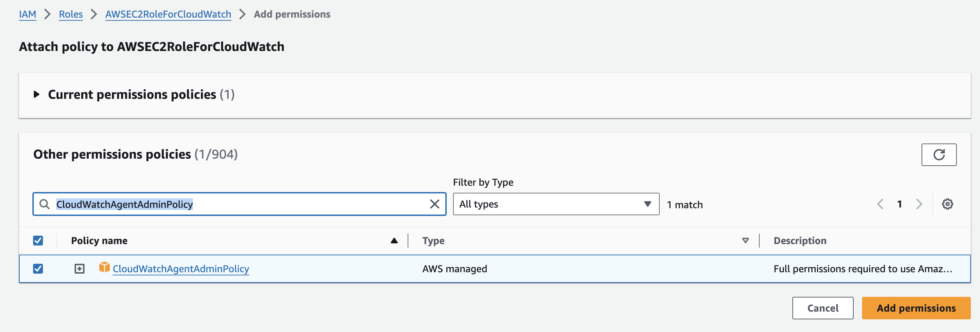Go to next page of policies

click(919, 204)
